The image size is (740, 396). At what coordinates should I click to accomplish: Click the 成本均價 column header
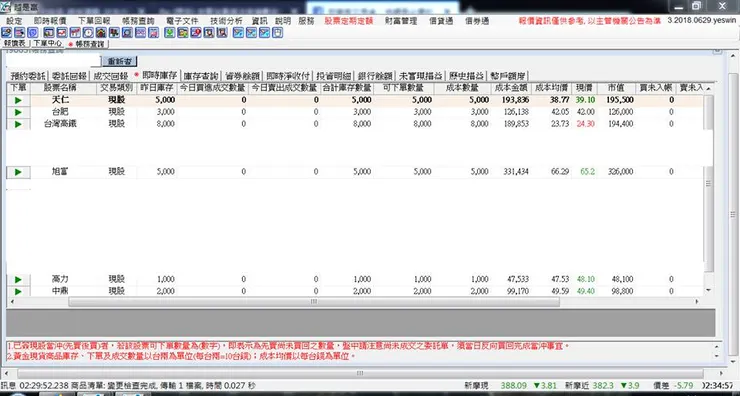tap(551, 88)
